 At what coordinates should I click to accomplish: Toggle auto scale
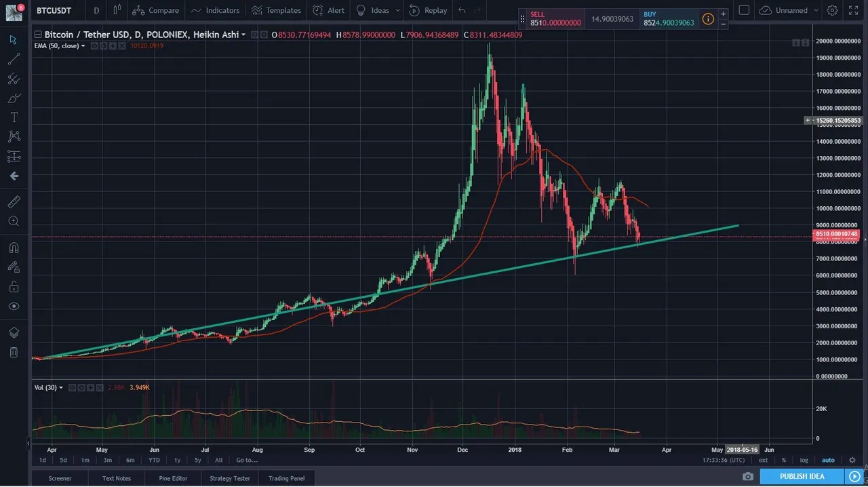(x=828, y=460)
